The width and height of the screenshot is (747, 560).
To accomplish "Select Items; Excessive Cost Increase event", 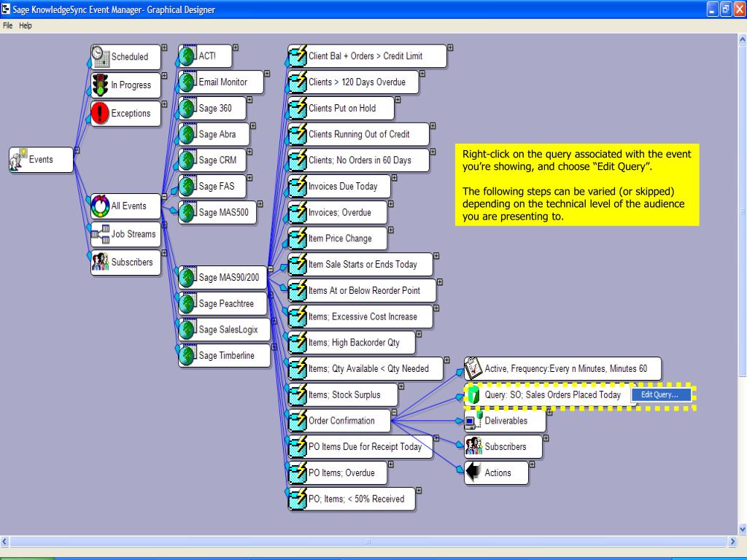I will coord(360,316).
